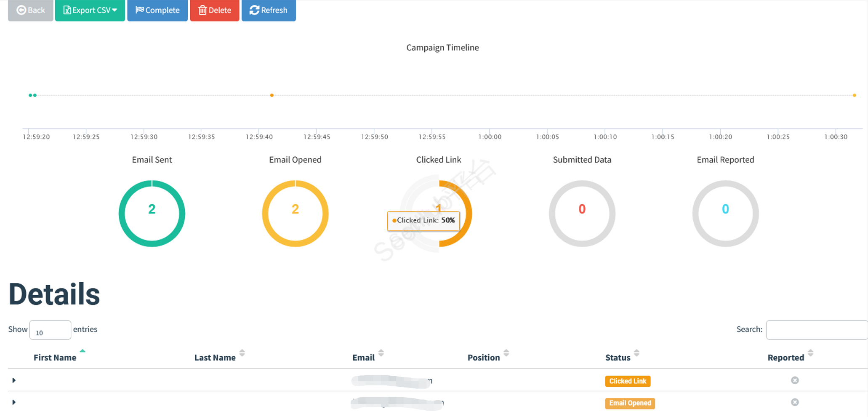868x417 pixels.
Task: Sort the table by Email column
Action: click(x=381, y=353)
